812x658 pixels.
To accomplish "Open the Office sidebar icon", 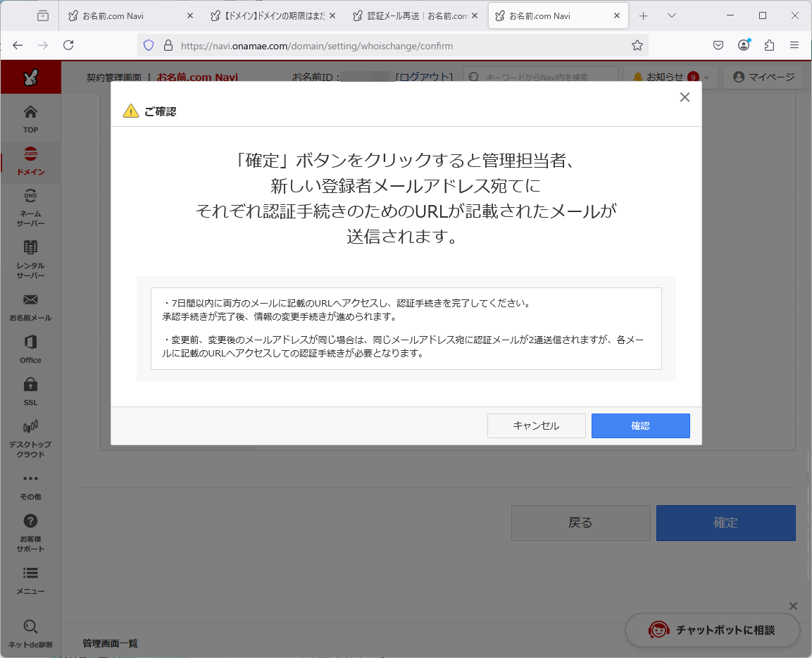I will [x=30, y=349].
